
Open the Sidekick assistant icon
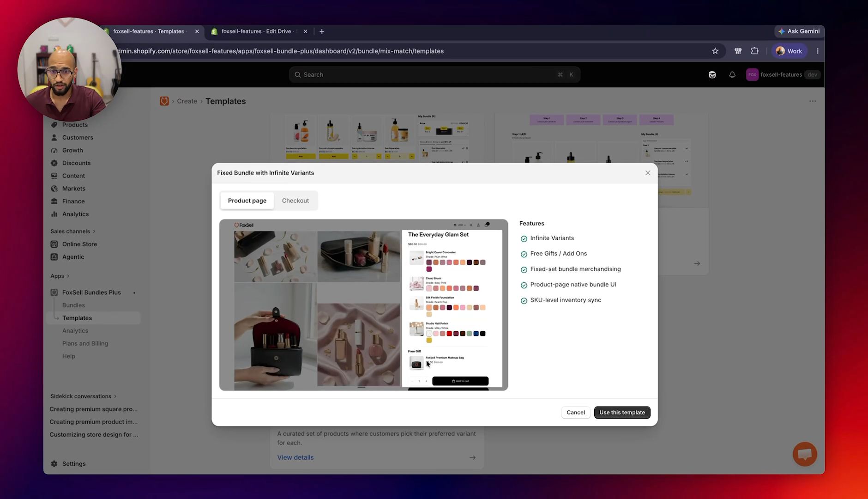712,74
